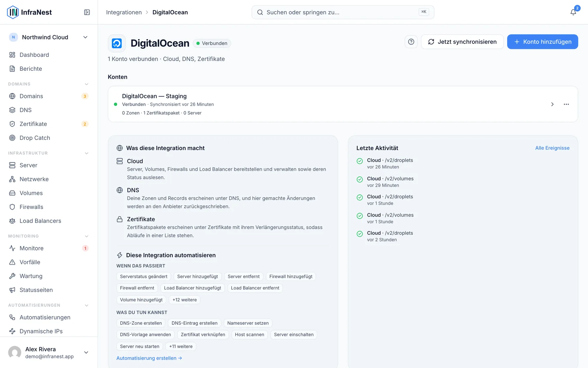
Task: Click the Vorfälle warning triangle icon
Action: coord(12,262)
